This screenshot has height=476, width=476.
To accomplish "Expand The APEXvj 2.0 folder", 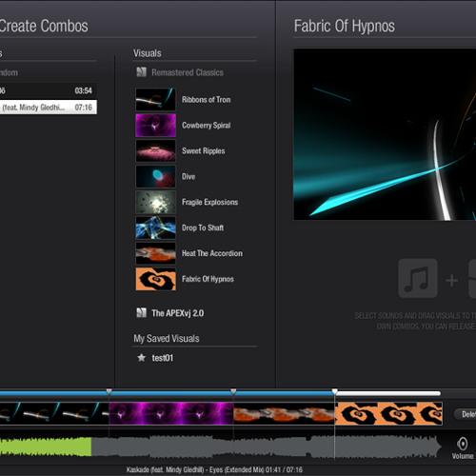I will click(170, 313).
